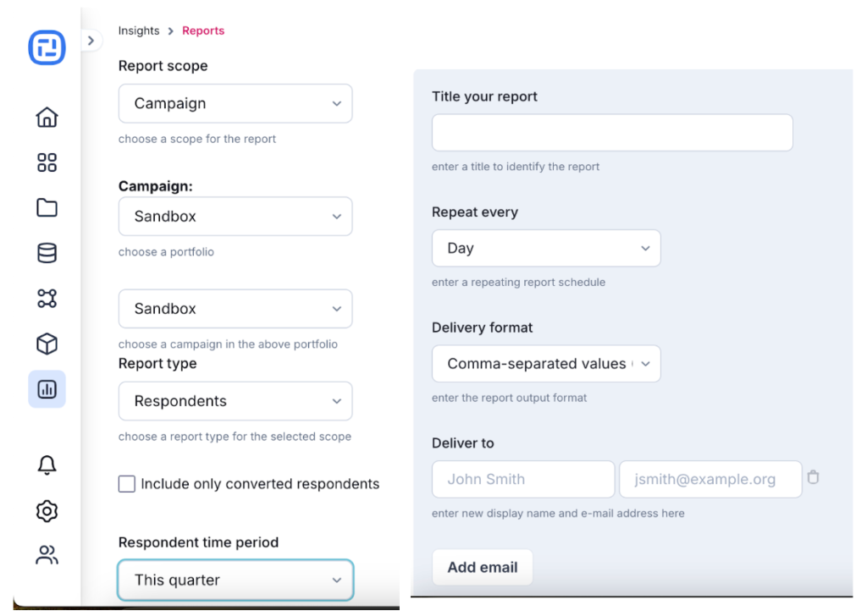
Task: Open the Repeat every Day dropdown
Action: pos(546,248)
